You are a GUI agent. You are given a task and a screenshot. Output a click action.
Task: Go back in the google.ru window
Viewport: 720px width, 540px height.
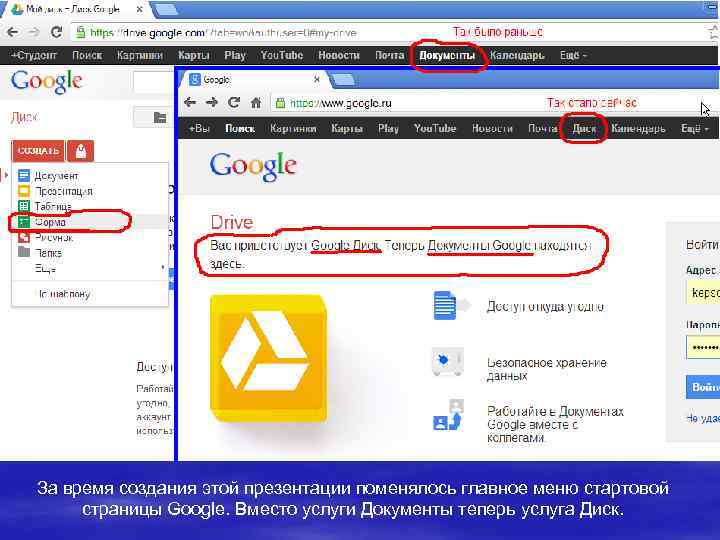(190, 102)
